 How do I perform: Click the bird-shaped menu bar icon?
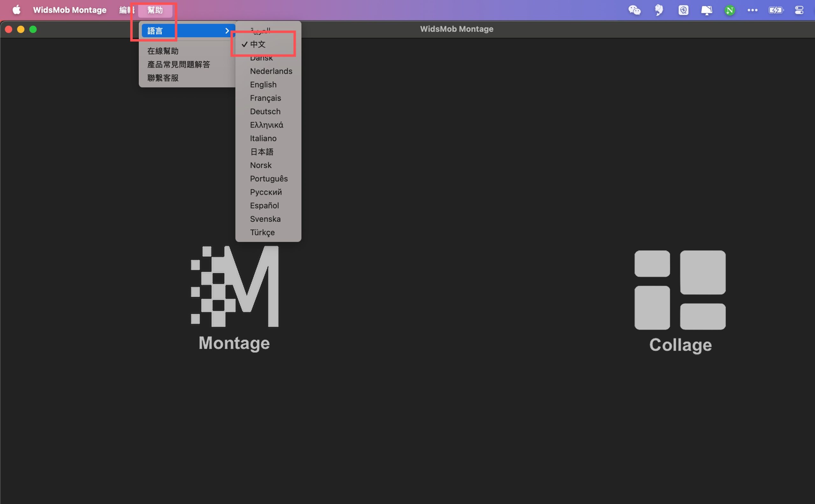[659, 10]
